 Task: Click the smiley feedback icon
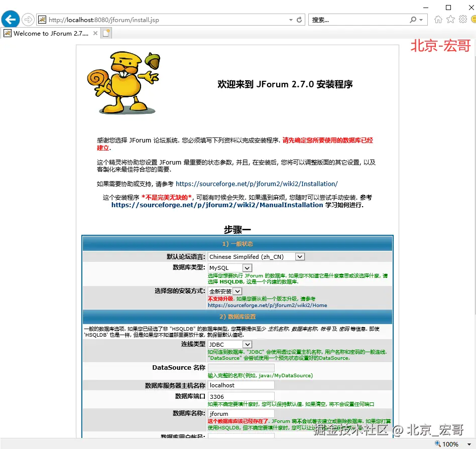tap(473, 20)
